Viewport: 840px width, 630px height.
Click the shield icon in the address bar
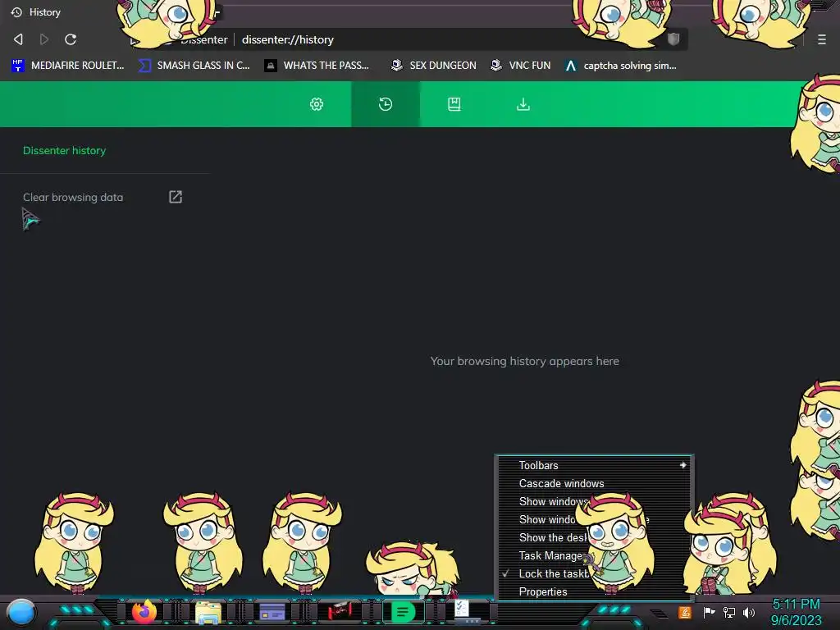click(673, 39)
